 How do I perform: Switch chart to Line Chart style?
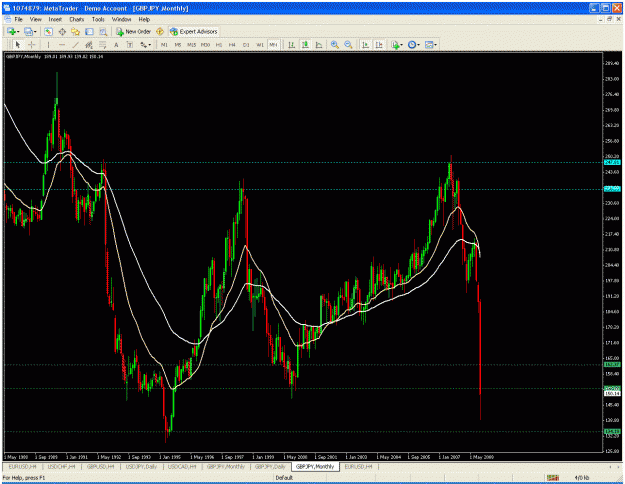click(319, 45)
